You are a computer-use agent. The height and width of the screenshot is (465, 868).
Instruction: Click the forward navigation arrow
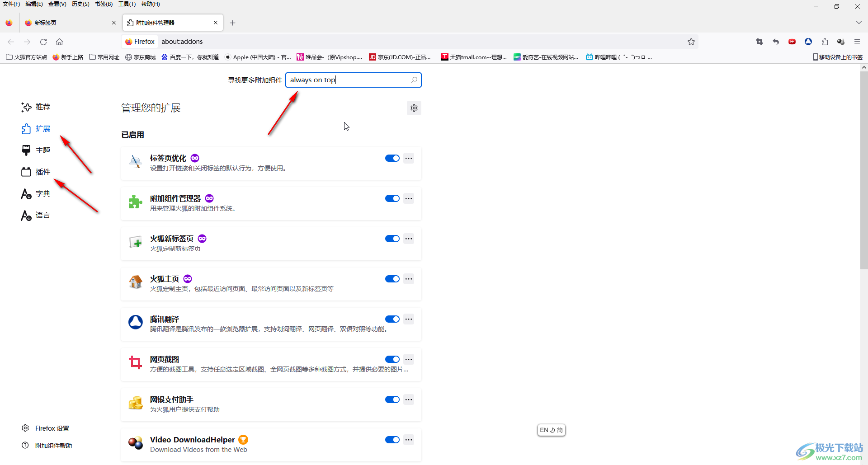point(27,42)
